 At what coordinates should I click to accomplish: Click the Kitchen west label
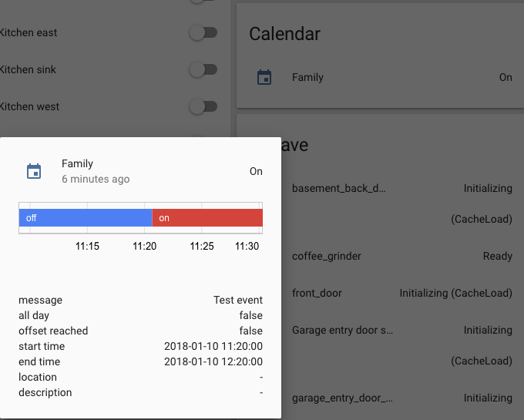click(29, 106)
